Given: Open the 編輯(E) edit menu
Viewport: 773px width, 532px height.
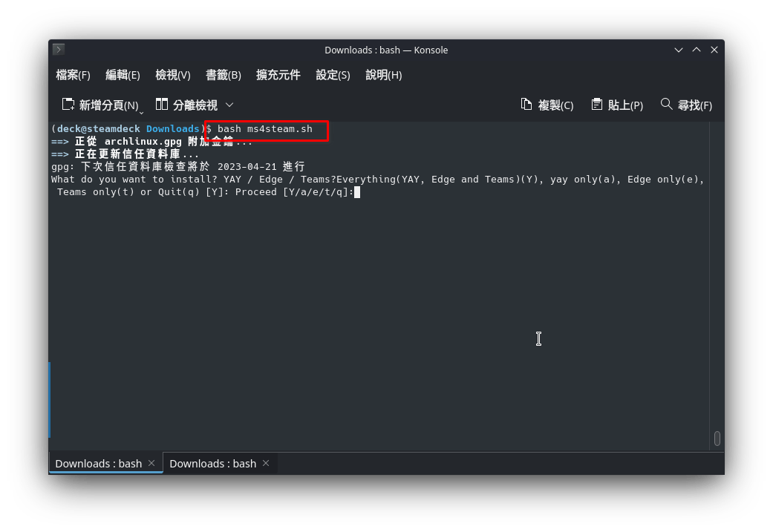Looking at the screenshot, I should [123, 75].
